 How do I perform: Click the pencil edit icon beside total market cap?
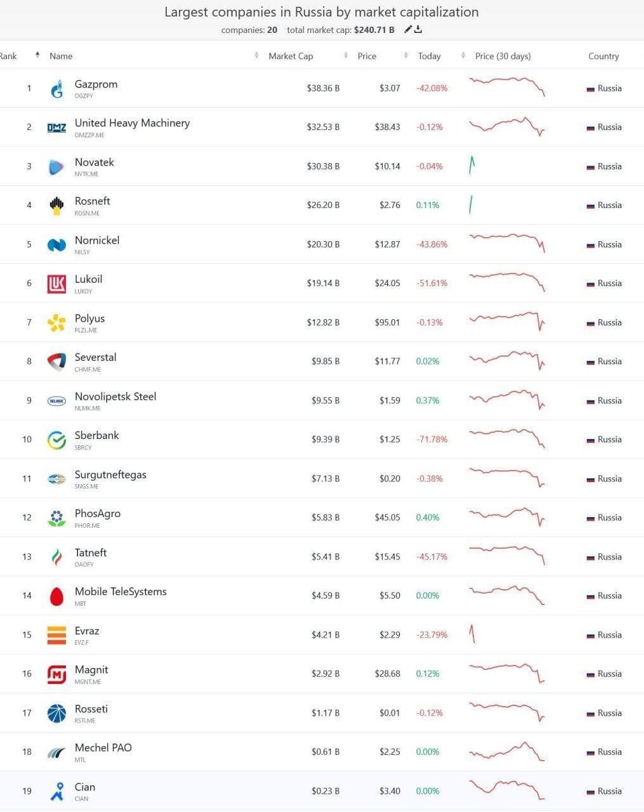(x=408, y=29)
